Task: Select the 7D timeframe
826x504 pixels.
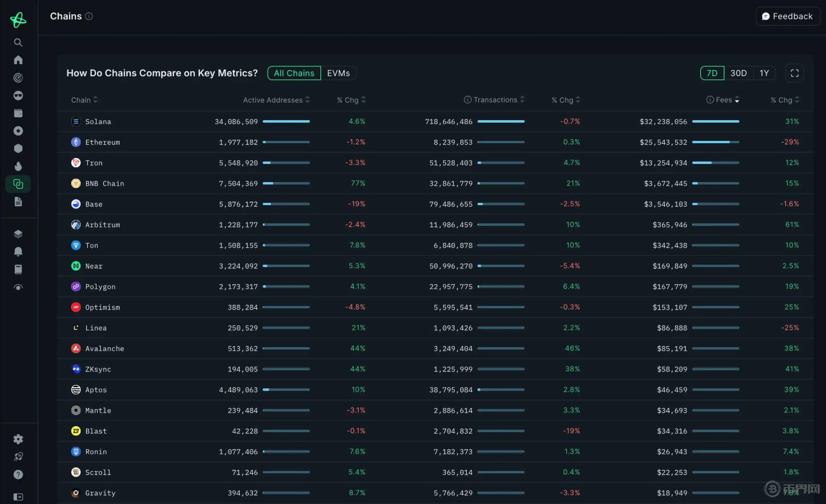Action: [712, 73]
